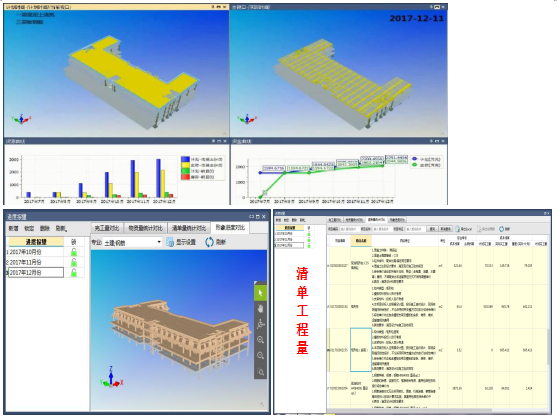The height and width of the screenshot is (418, 557).
Task: Click the zoom-in magnifier tool
Action: click(x=260, y=340)
